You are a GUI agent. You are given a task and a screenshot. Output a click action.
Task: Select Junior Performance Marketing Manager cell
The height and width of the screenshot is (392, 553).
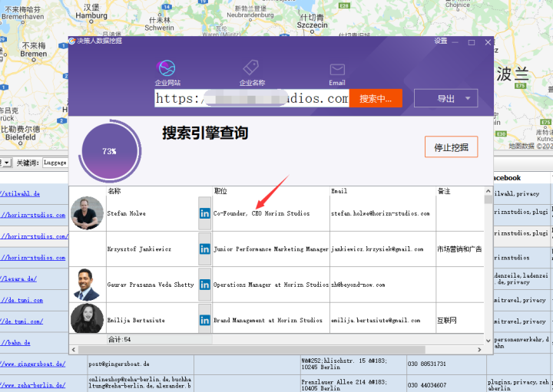(x=271, y=249)
